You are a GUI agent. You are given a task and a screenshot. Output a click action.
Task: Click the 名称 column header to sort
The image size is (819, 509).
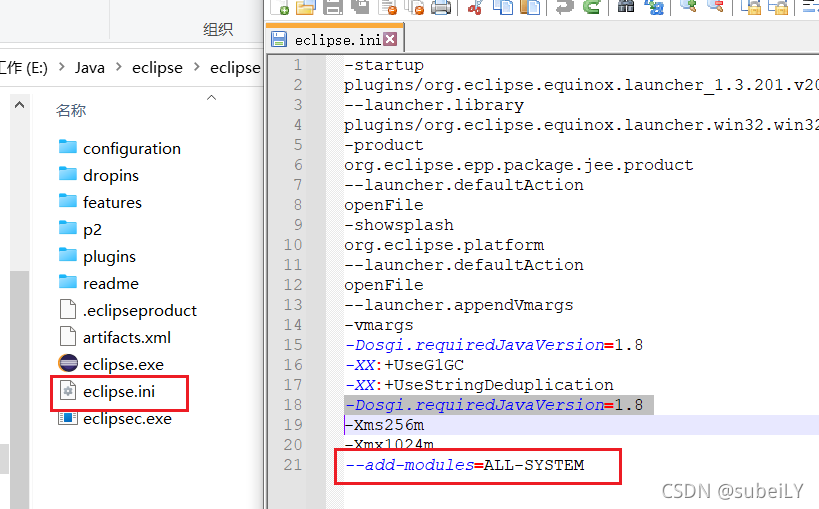(x=71, y=111)
